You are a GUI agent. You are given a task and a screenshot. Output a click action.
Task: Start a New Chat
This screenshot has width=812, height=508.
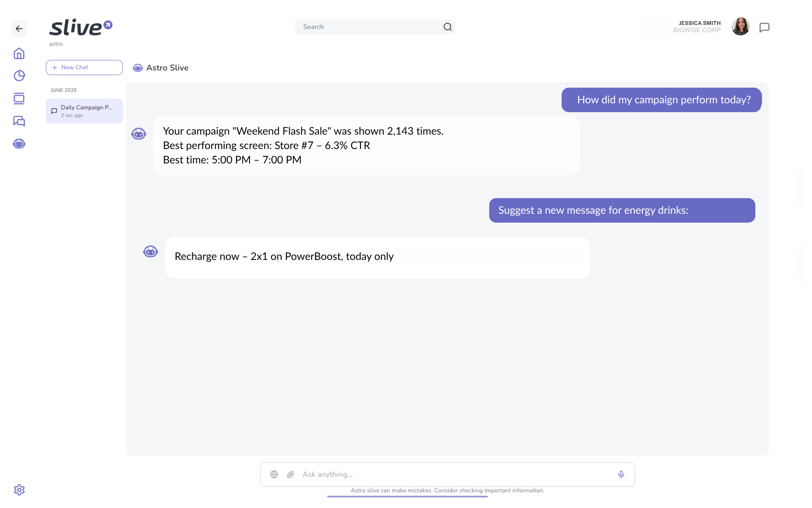click(x=84, y=67)
